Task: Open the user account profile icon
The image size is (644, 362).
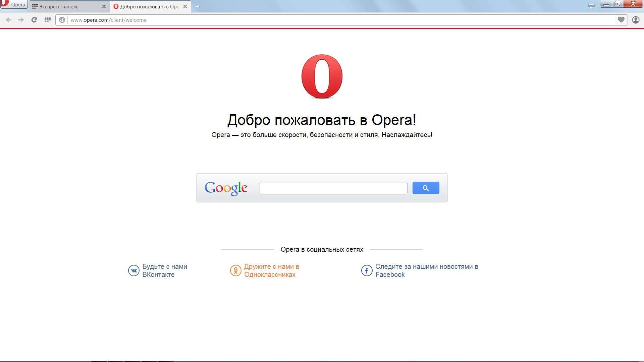Action: 636,20
